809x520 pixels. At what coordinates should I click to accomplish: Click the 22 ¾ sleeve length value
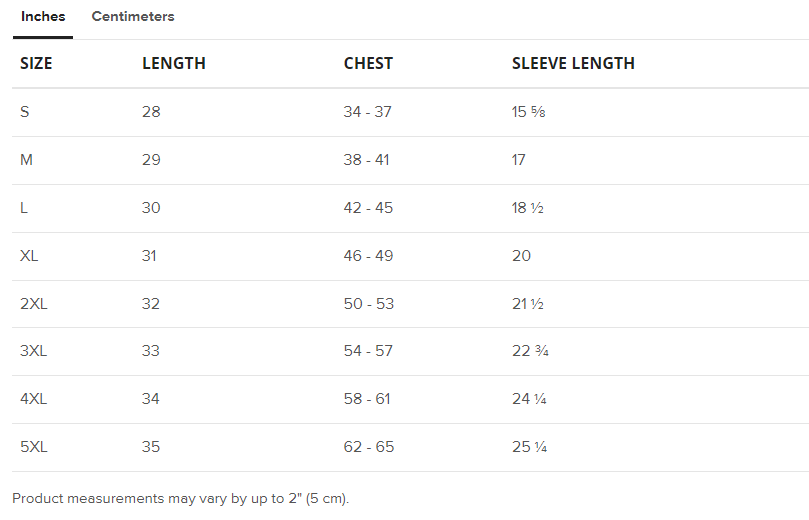point(529,351)
